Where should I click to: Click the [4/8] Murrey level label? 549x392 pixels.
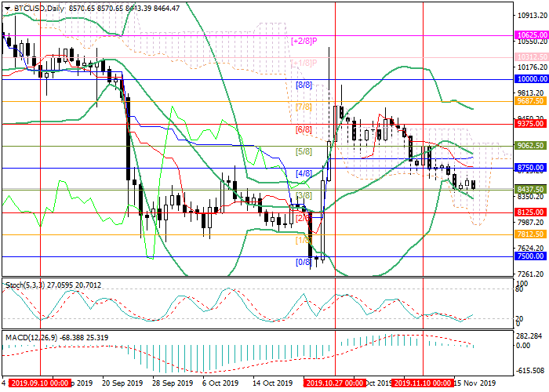coord(304,173)
